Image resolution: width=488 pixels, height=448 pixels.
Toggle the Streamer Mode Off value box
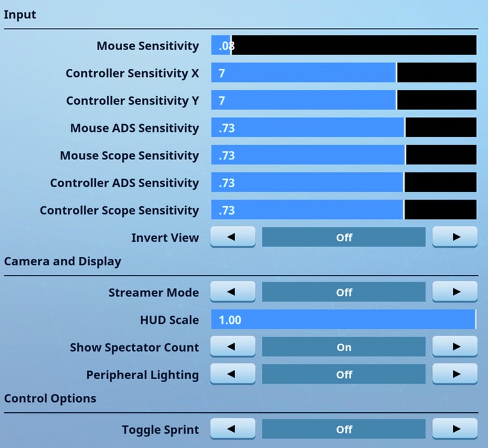point(344,293)
